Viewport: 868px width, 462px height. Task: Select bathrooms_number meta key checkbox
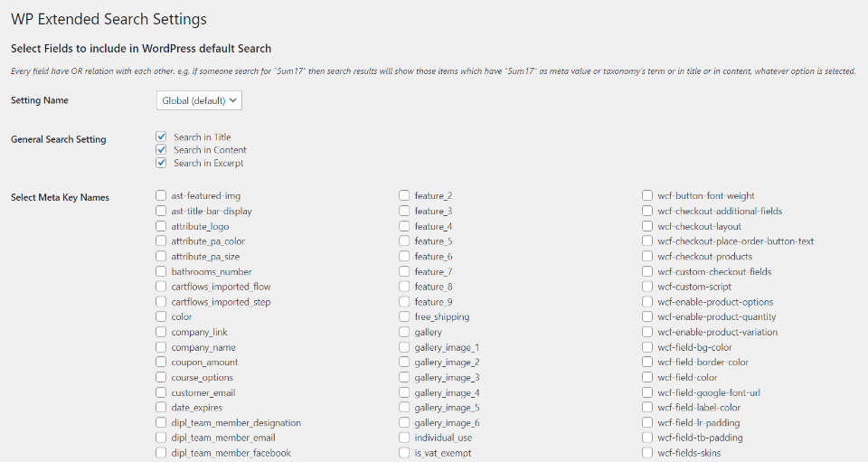161,271
